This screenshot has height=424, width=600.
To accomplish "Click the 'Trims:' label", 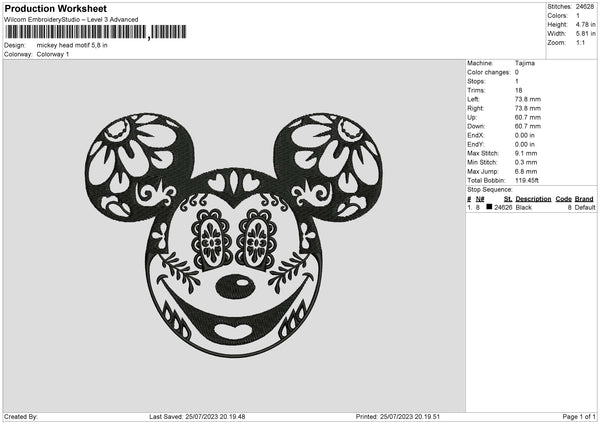I will (x=476, y=90).
